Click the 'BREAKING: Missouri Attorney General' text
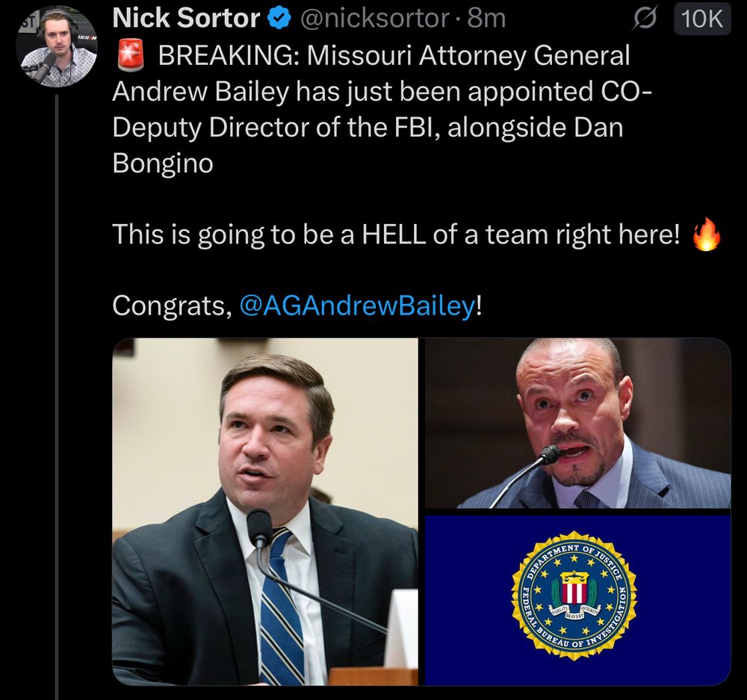Image resolution: width=747 pixels, height=700 pixels. click(394, 55)
